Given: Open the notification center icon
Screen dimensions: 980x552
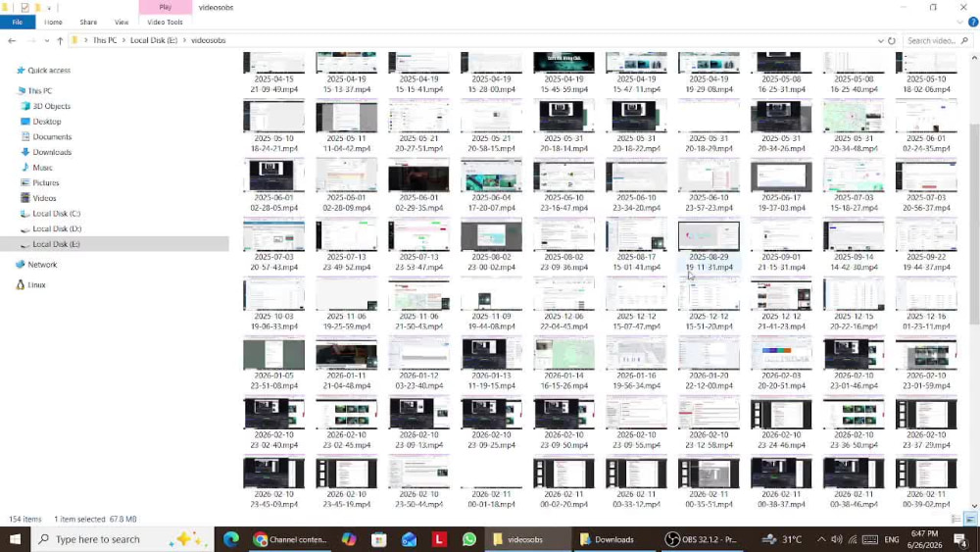Looking at the screenshot, I should pos(961,539).
